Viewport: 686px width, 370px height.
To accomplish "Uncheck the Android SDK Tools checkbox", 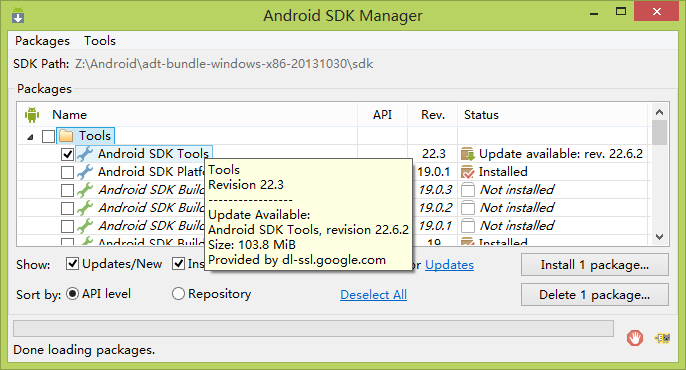I will pyautogui.click(x=67, y=154).
